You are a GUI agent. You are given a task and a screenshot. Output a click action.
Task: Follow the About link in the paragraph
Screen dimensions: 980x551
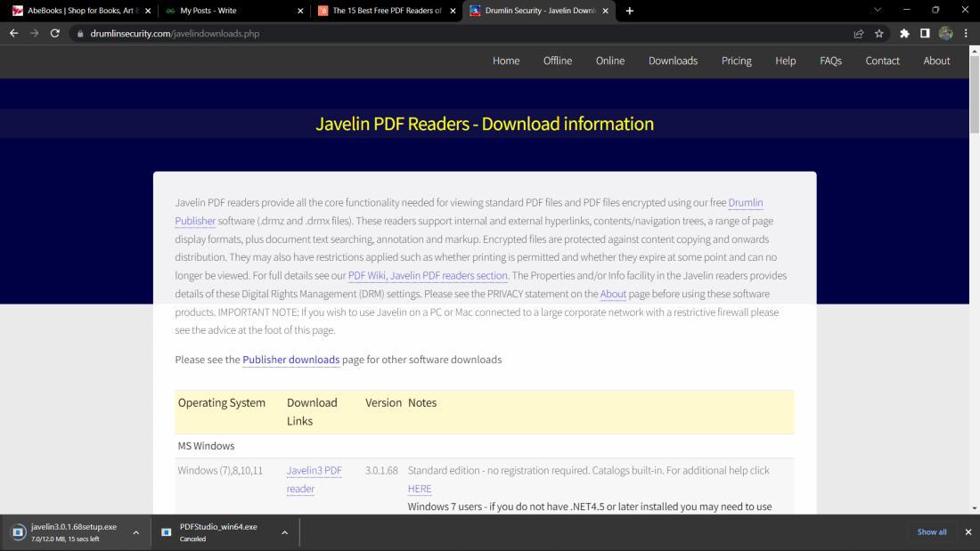click(613, 294)
